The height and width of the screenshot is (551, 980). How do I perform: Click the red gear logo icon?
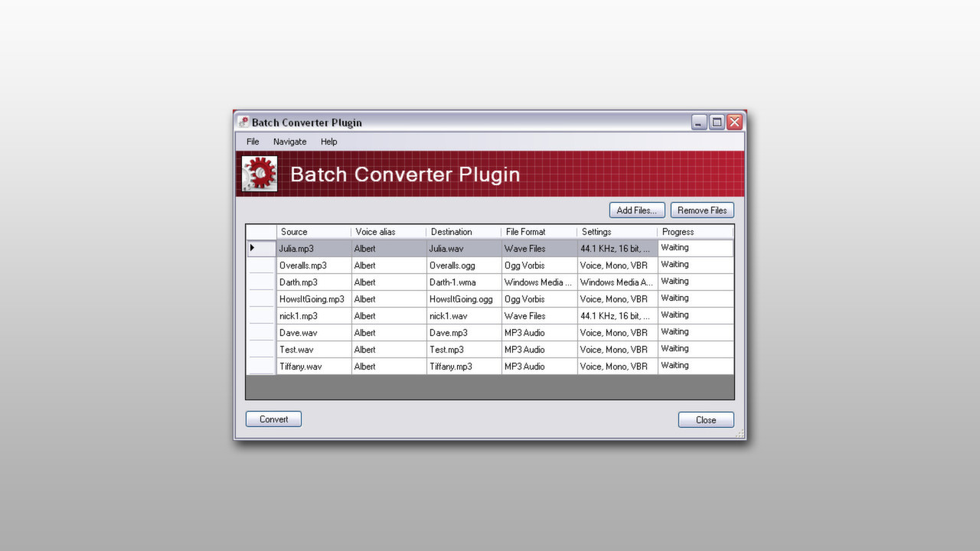(260, 174)
